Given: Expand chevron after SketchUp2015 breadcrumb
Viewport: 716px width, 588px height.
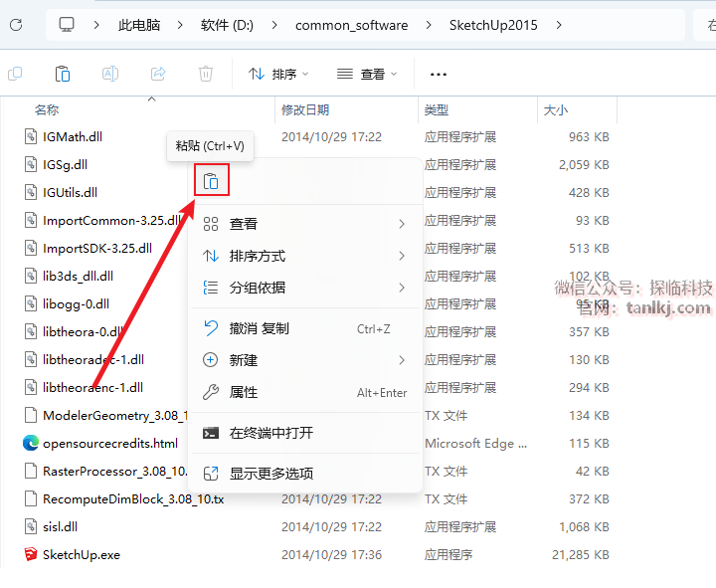Looking at the screenshot, I should 559,25.
